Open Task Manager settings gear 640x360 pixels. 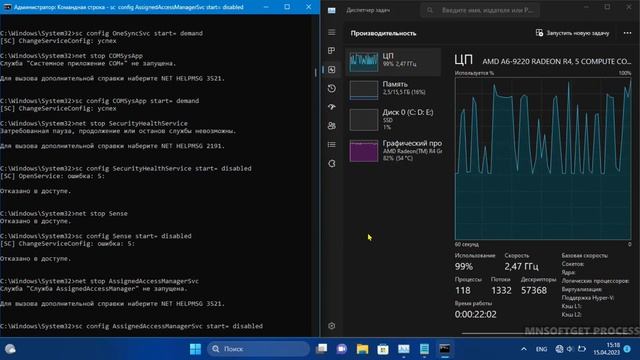tap(332, 326)
